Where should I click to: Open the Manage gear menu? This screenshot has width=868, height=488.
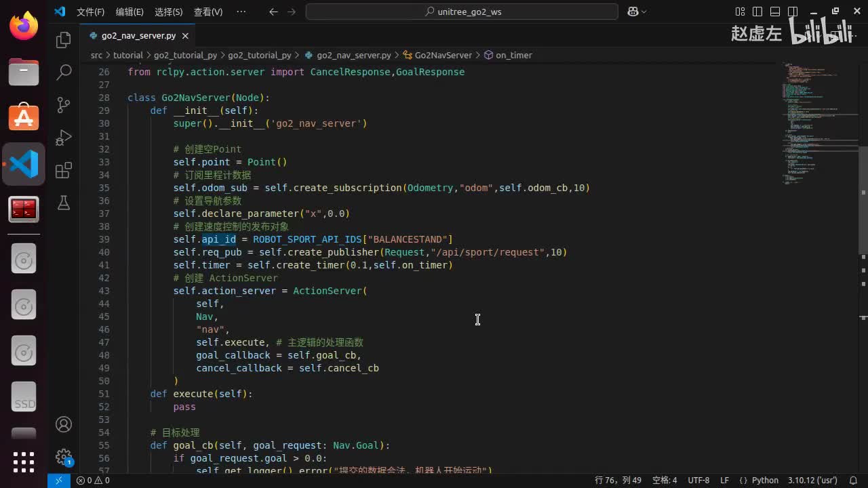click(64, 456)
